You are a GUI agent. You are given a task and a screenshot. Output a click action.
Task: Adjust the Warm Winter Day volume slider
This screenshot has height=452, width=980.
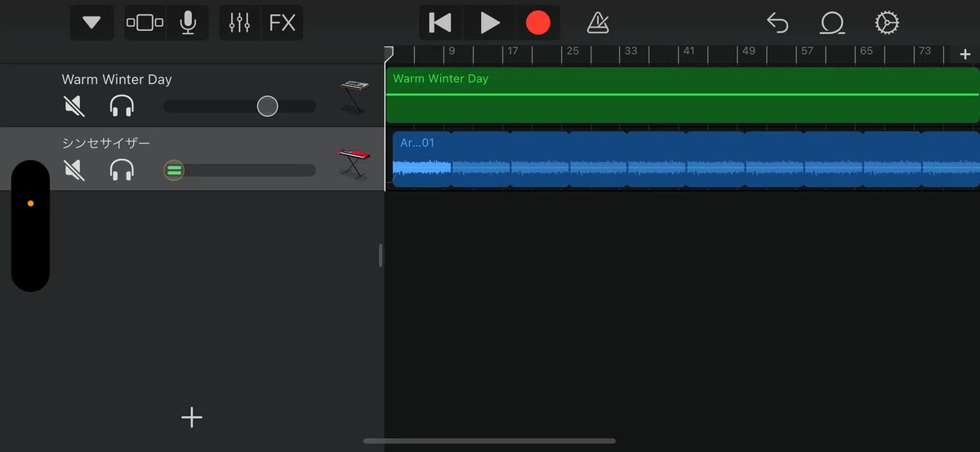[x=239, y=106]
